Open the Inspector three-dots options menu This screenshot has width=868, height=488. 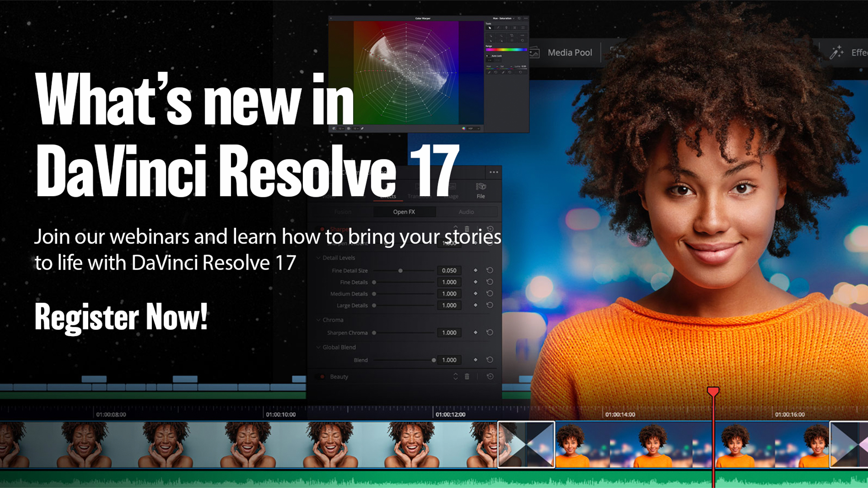point(494,172)
